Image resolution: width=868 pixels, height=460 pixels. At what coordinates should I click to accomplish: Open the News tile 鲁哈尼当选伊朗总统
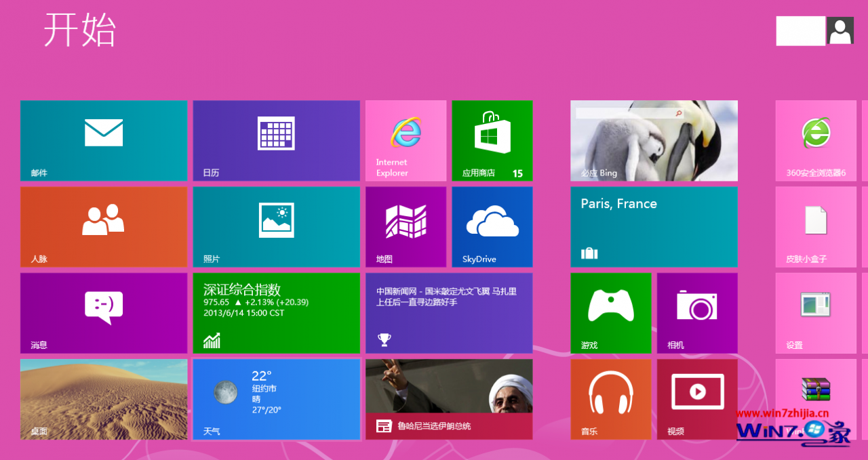449,399
